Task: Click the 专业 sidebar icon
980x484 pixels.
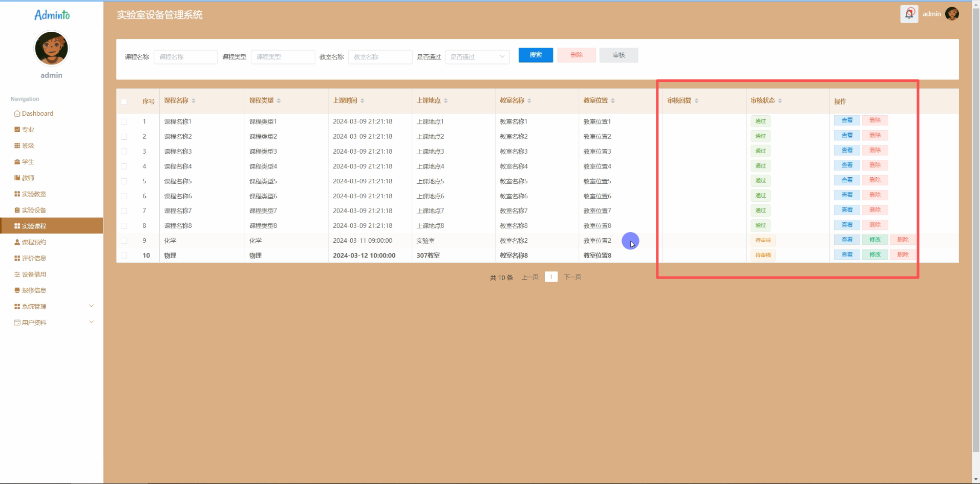Action: point(17,130)
